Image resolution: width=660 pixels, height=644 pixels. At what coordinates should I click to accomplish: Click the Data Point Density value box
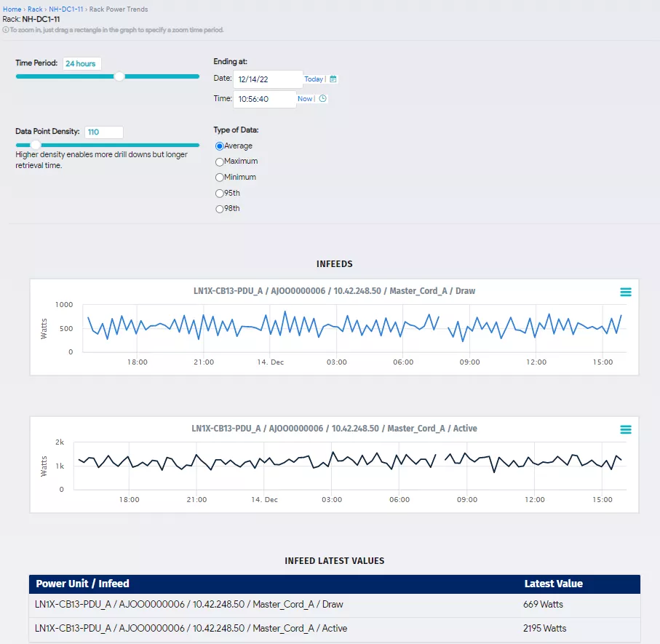point(103,132)
